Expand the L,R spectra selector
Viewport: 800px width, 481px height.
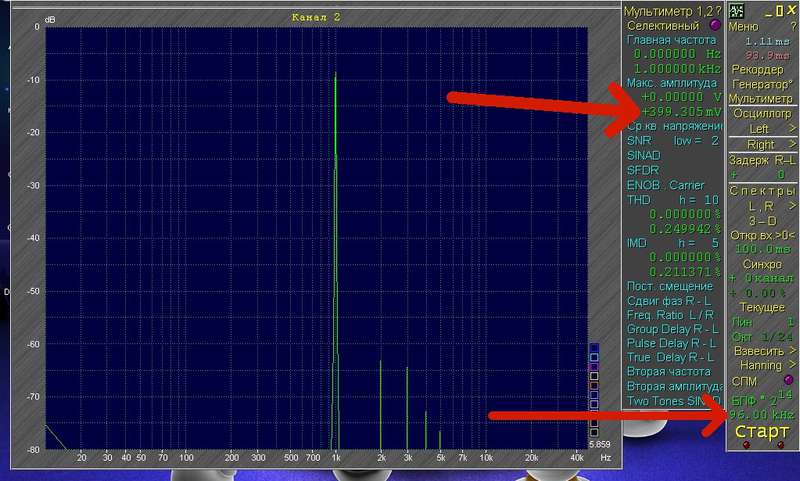coord(792,206)
